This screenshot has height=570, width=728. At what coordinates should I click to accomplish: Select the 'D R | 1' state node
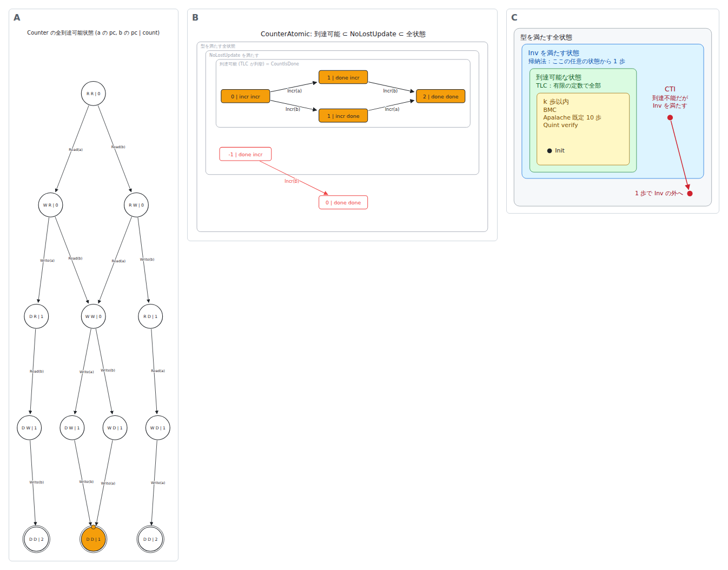(36, 316)
